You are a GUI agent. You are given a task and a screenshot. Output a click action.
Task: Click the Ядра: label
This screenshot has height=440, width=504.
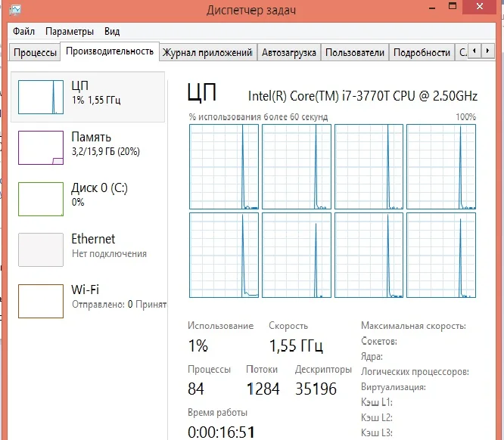coord(372,357)
